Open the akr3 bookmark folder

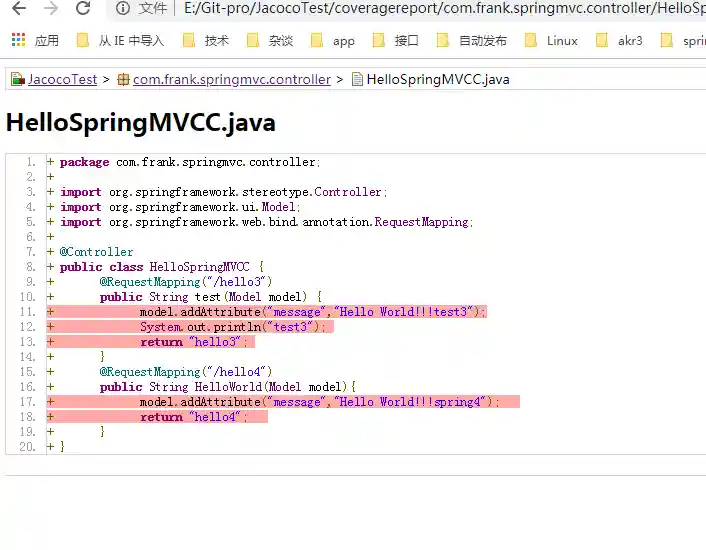pos(620,41)
